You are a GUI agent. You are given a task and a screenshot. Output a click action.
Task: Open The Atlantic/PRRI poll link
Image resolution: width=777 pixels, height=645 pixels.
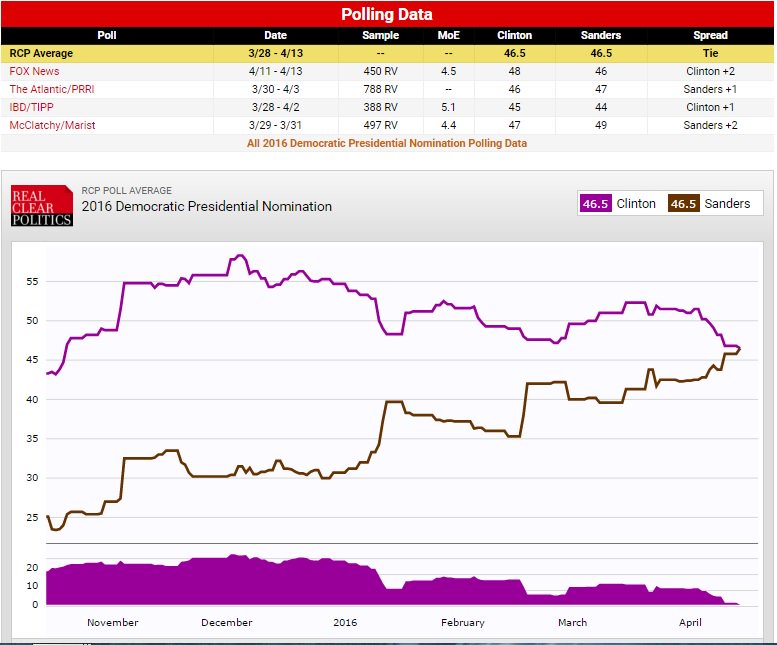(x=52, y=89)
